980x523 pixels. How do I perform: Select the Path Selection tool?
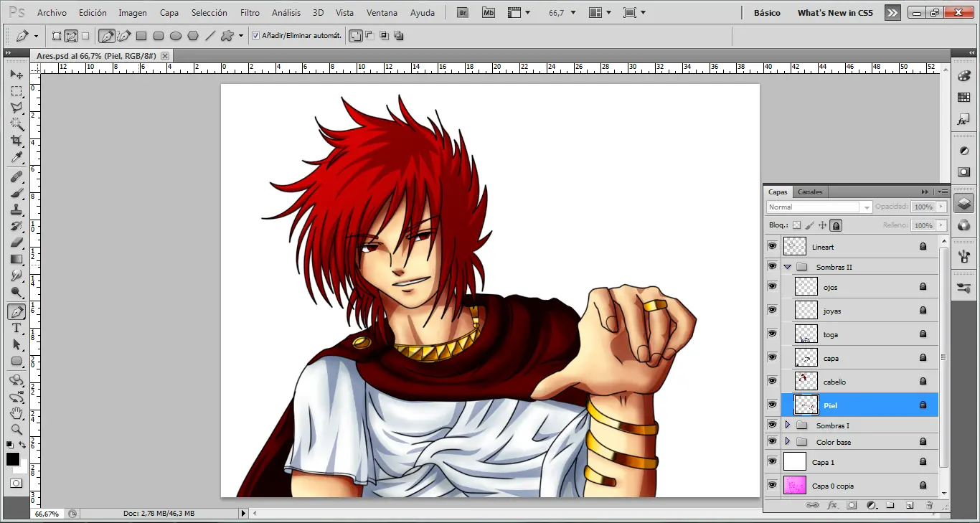click(x=16, y=344)
